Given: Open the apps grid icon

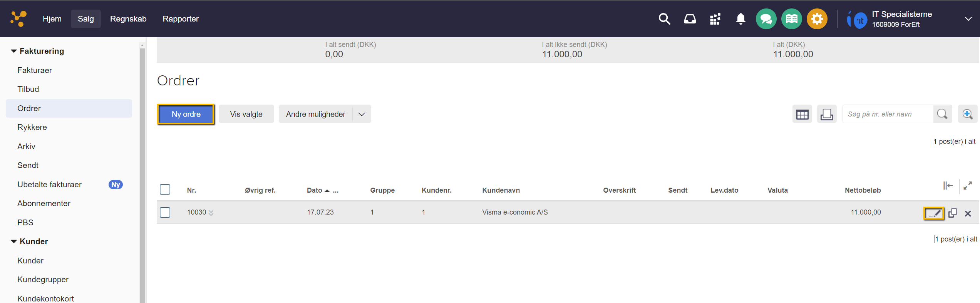Looking at the screenshot, I should click(x=715, y=19).
